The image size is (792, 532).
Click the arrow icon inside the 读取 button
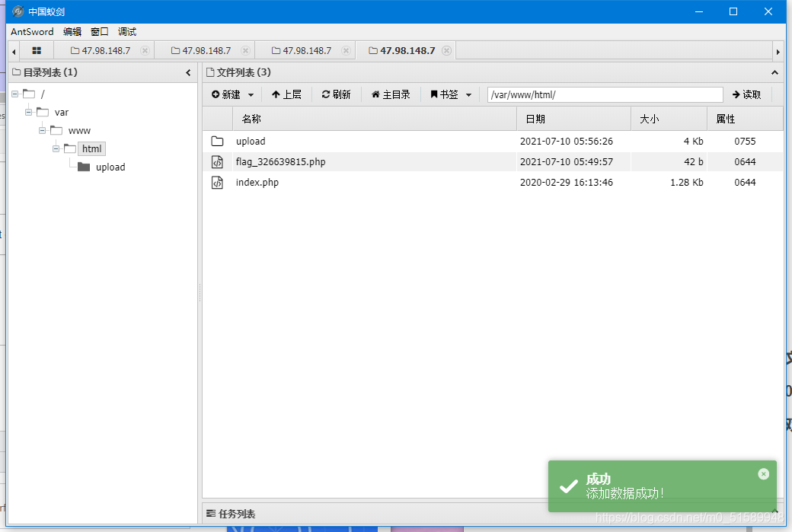(x=735, y=94)
